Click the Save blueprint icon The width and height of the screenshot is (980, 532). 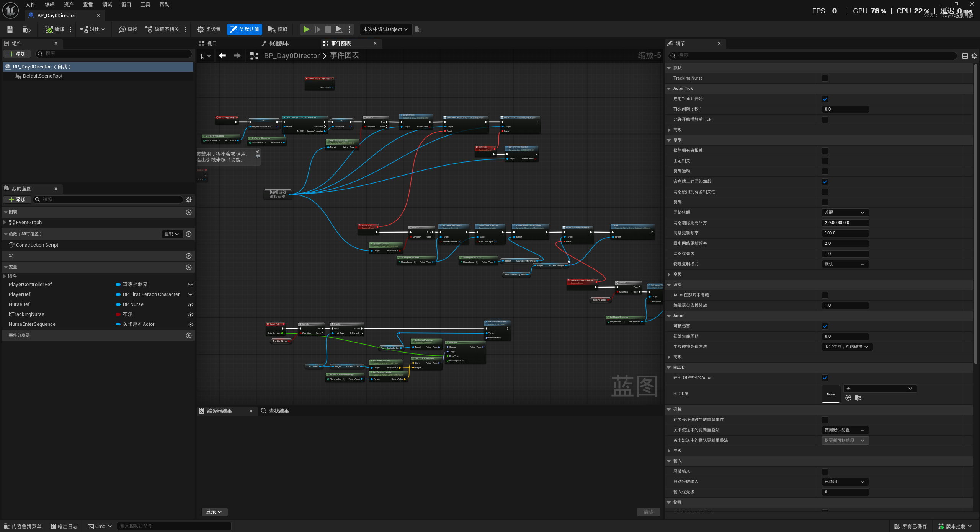(10, 29)
